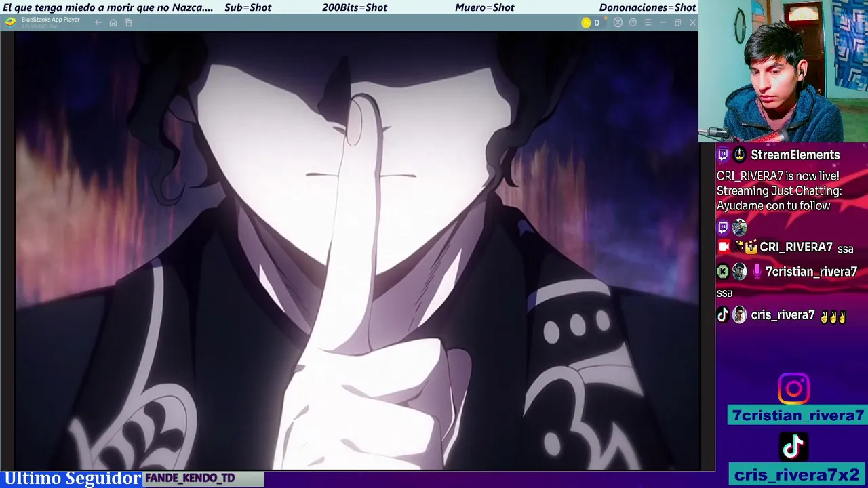Click the CRI_RIVERA7 chat username
The width and height of the screenshot is (868, 488).
click(x=796, y=247)
